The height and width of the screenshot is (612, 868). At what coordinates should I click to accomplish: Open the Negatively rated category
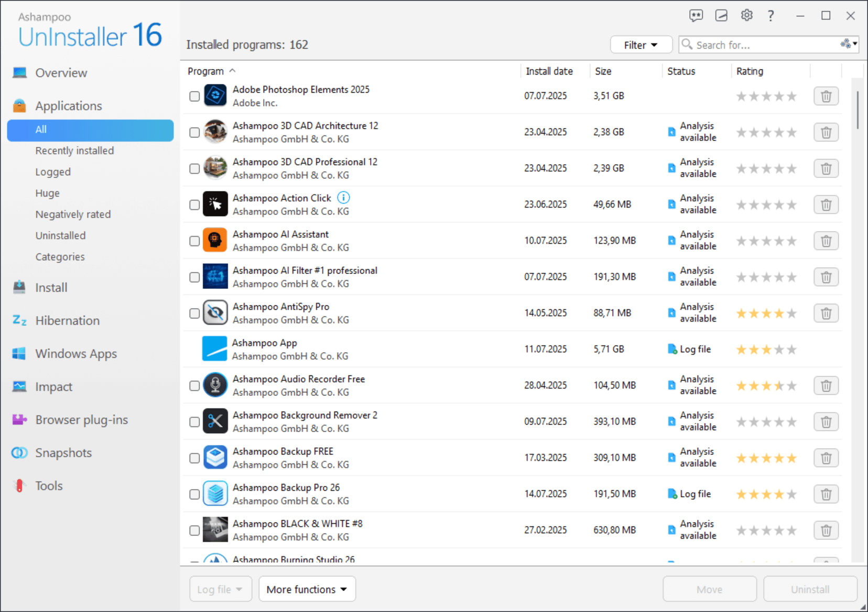[x=73, y=214]
